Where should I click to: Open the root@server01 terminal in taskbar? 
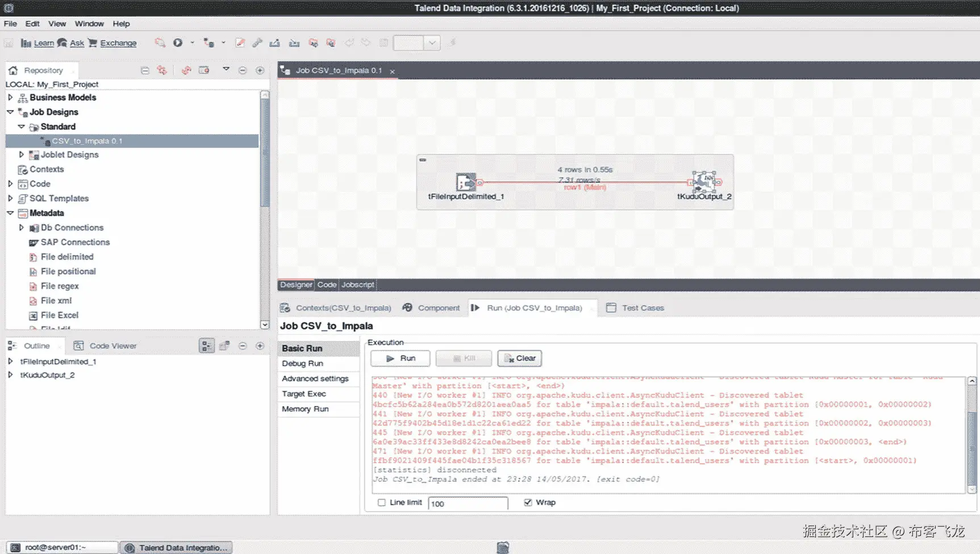(62, 547)
